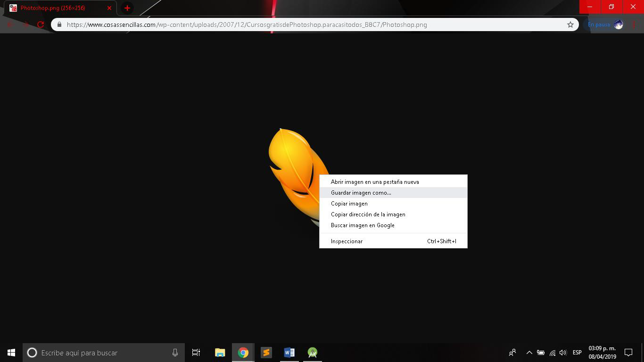
Task: Click the URL address bar
Action: pyautogui.click(x=314, y=25)
